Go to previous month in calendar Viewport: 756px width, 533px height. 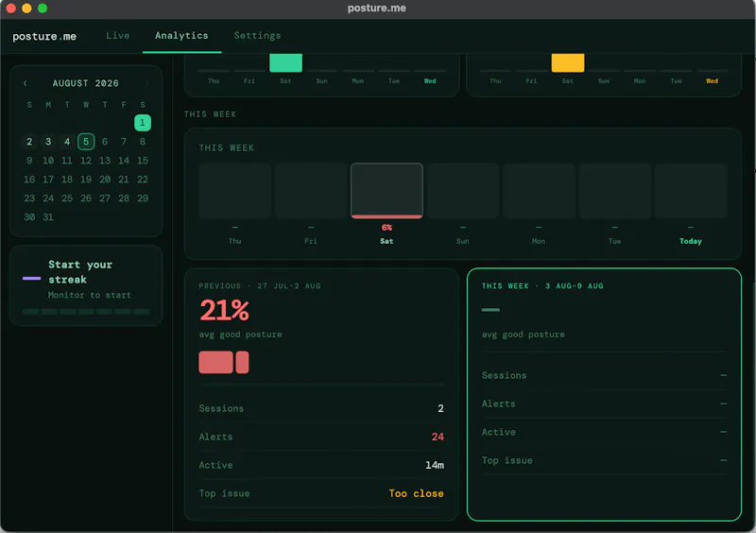tap(26, 83)
